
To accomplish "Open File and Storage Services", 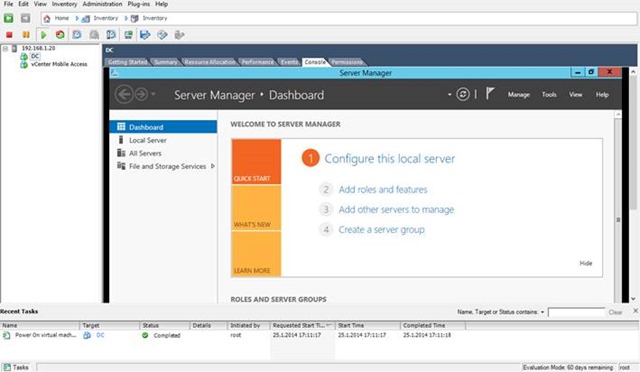I will pyautogui.click(x=167, y=166).
